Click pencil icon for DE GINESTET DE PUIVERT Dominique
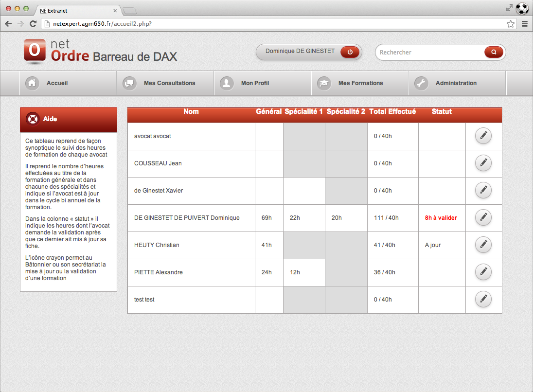The image size is (533, 392). pos(483,218)
